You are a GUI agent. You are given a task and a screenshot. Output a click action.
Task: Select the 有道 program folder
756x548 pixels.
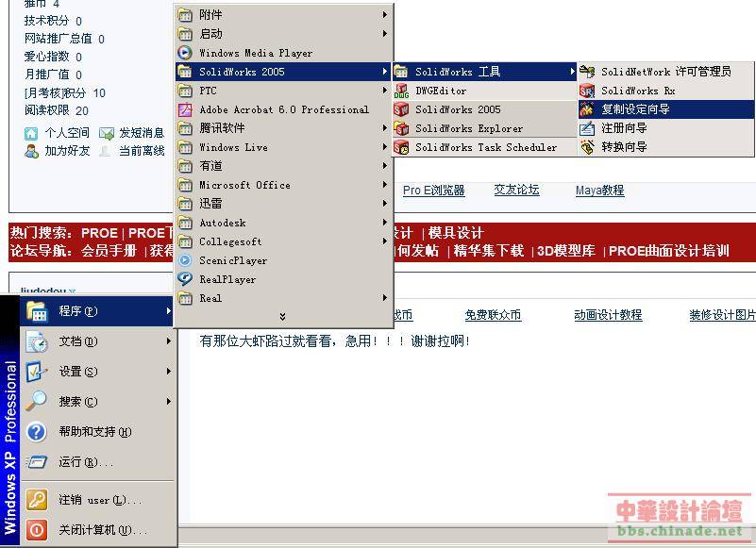click(x=283, y=166)
